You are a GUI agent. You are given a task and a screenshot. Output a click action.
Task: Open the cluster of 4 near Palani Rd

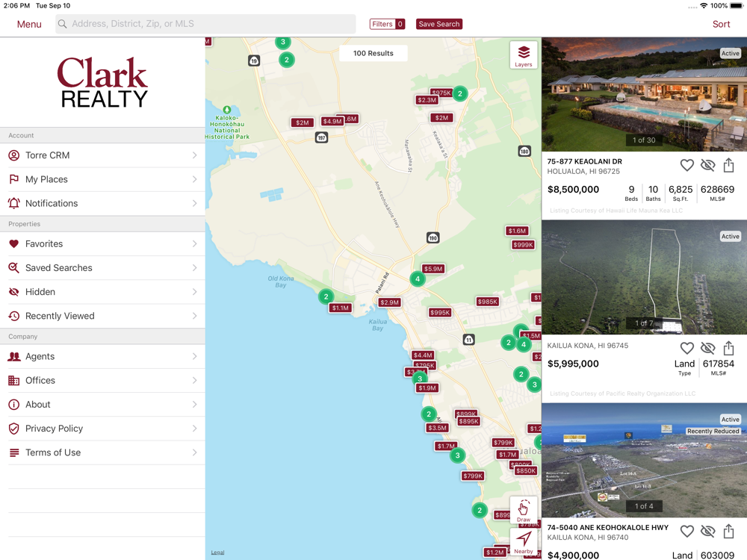pos(418,279)
